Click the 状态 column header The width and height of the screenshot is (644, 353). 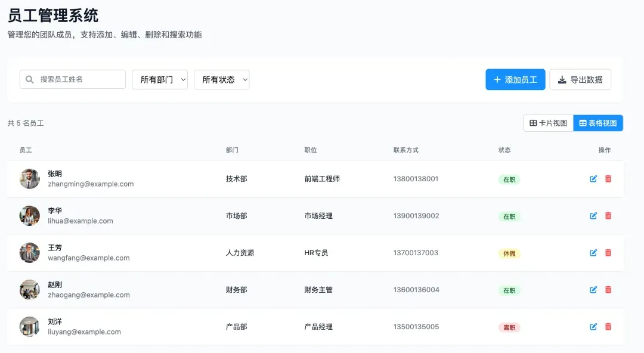click(x=504, y=150)
